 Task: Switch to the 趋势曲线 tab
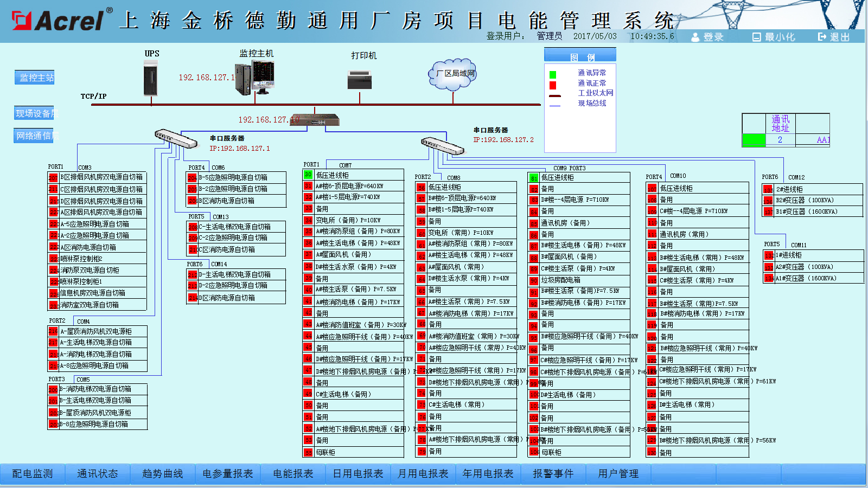[163, 473]
